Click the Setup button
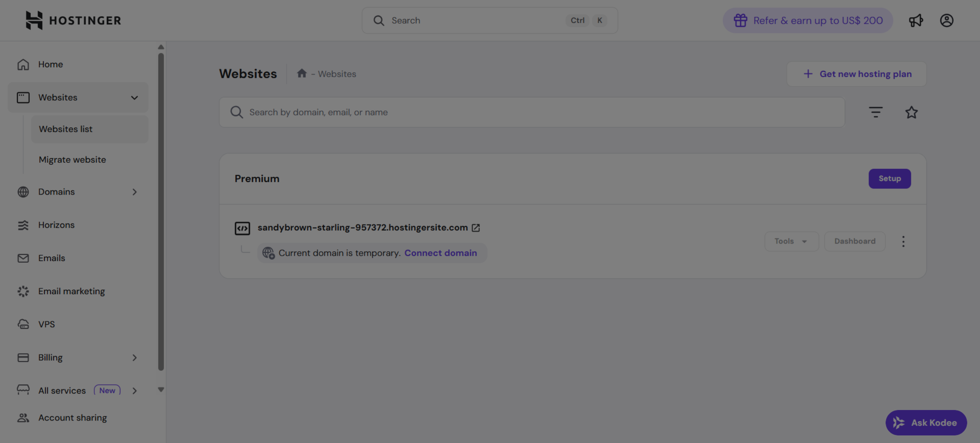980x443 pixels. tap(889, 179)
